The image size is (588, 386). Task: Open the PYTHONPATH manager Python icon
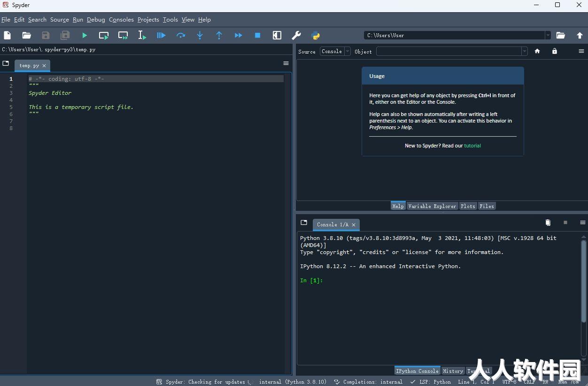(316, 35)
